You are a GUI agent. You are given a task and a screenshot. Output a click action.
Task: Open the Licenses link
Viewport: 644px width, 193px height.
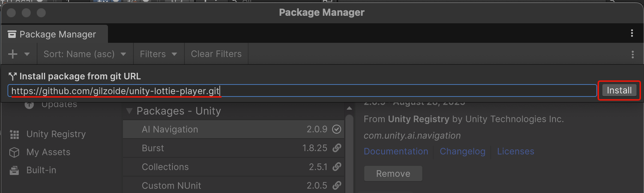click(515, 151)
